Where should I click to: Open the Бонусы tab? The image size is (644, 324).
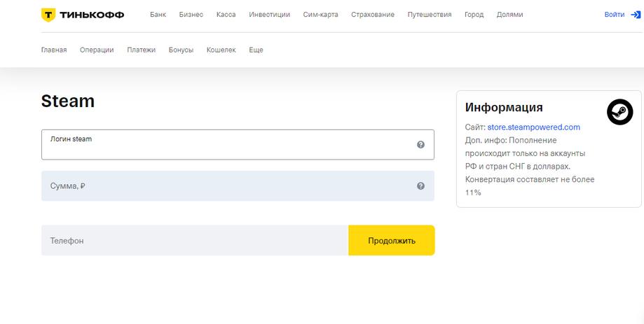181,50
